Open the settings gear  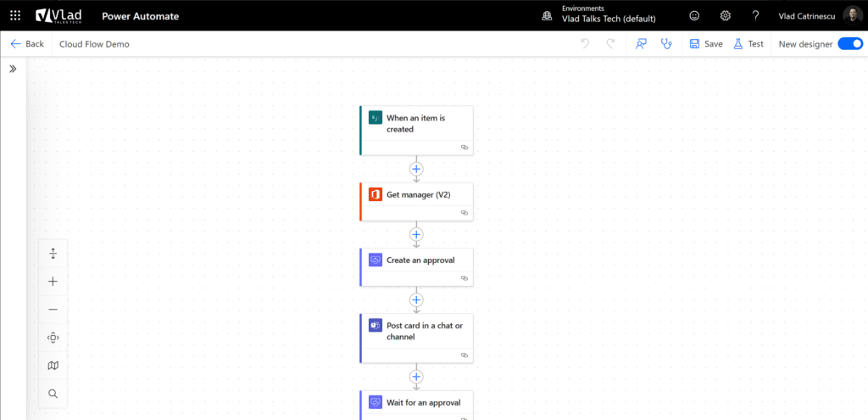[726, 15]
